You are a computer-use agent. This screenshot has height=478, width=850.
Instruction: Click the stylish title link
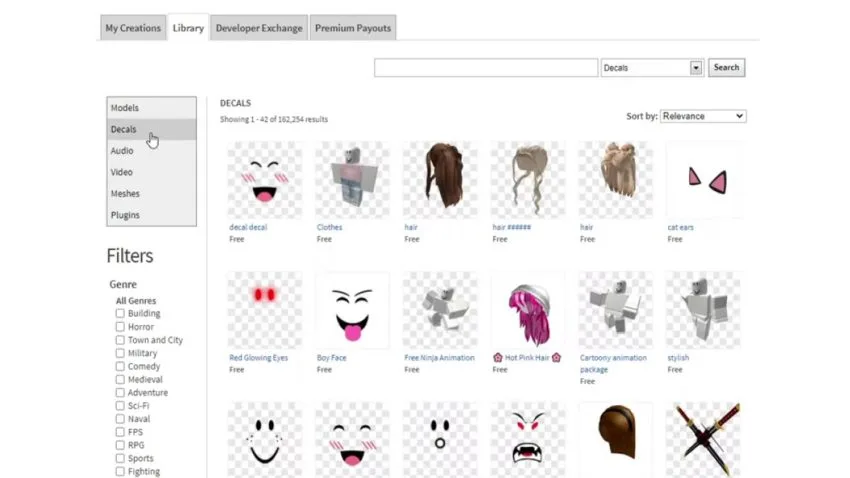(x=678, y=358)
